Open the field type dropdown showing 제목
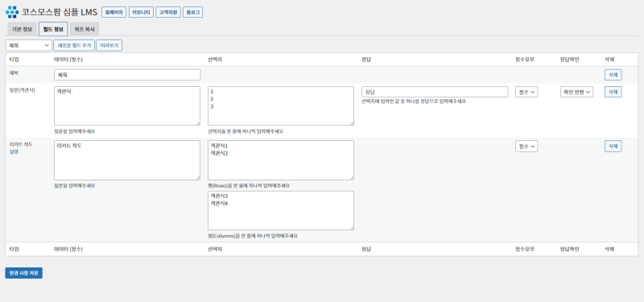 [29, 45]
